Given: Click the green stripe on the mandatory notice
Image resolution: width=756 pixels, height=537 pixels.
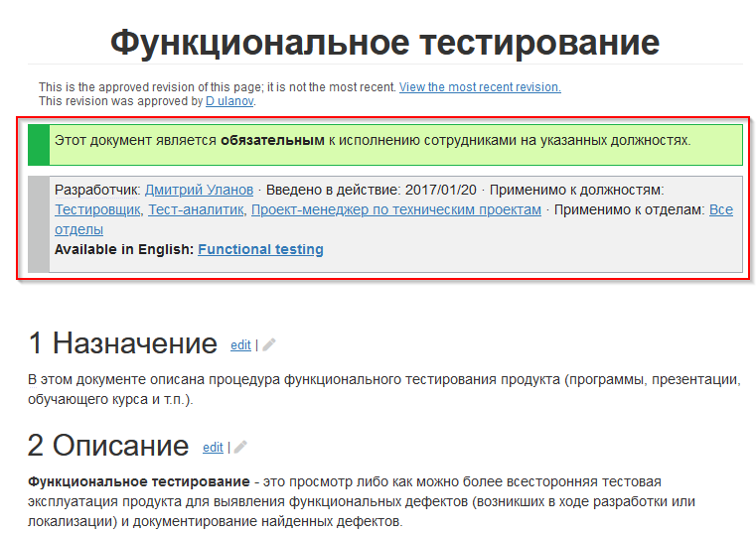Looking at the screenshot, I should coord(39,144).
